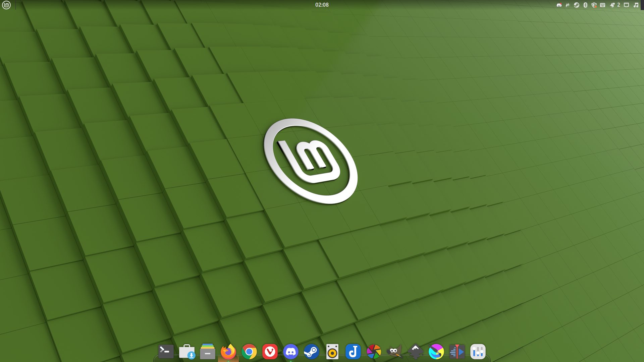Open Steam from the dock
The height and width of the screenshot is (362, 644).
311,352
